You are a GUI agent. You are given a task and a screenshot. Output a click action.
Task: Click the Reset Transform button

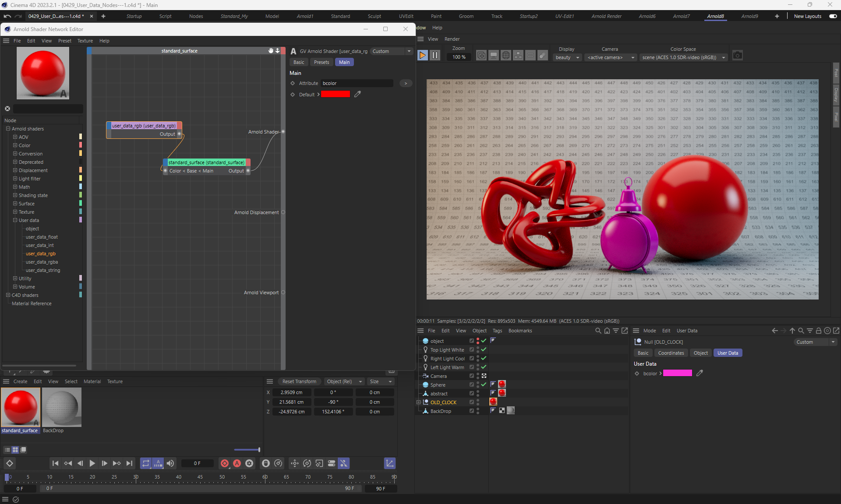click(x=299, y=381)
